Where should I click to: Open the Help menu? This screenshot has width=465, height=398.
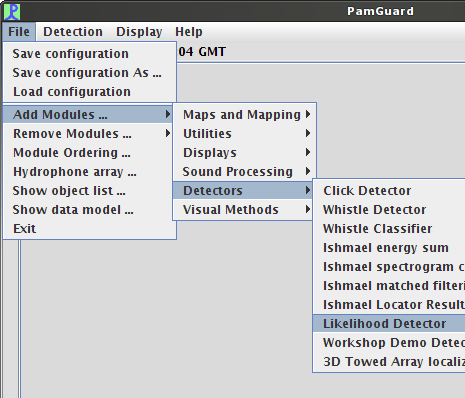[x=189, y=32]
